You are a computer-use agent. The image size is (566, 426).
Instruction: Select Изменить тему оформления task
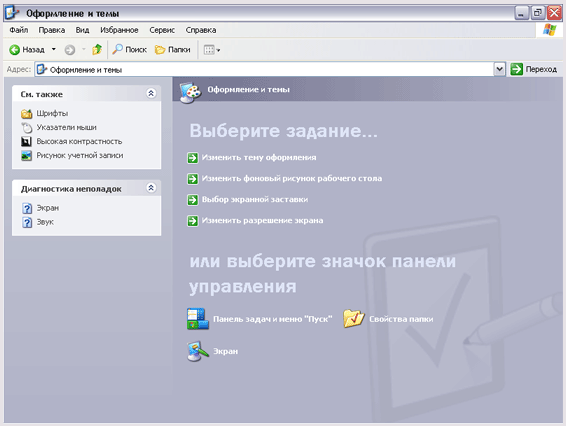click(x=259, y=157)
